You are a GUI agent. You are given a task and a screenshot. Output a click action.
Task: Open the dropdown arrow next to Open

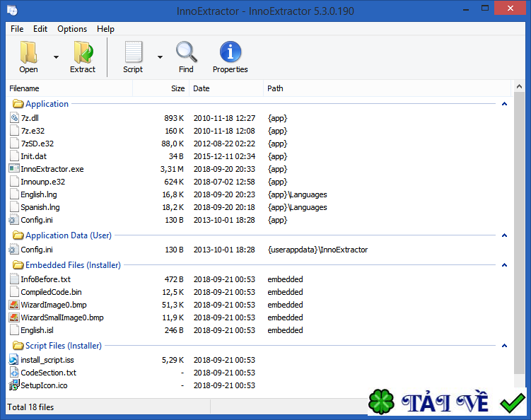pos(56,57)
